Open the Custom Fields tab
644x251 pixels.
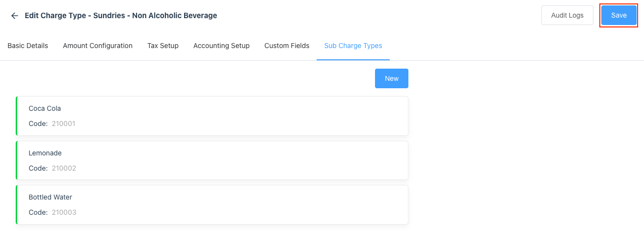pyautogui.click(x=287, y=46)
